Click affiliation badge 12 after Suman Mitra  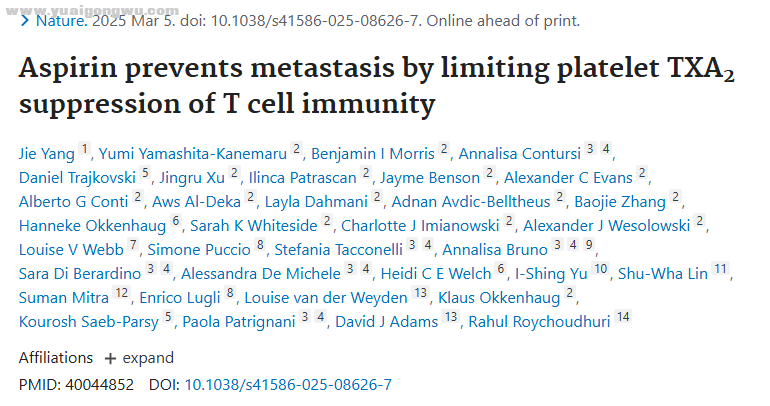click(x=121, y=293)
